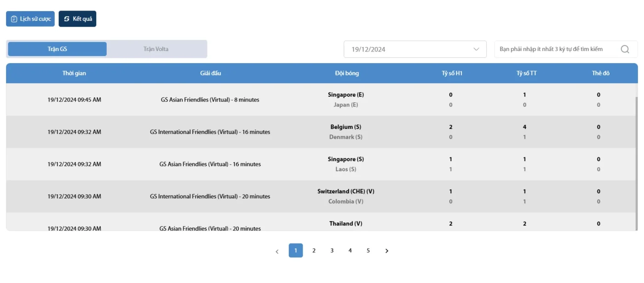Select GS International Friendlies (Virtual) - 20 minutes

coord(210,196)
